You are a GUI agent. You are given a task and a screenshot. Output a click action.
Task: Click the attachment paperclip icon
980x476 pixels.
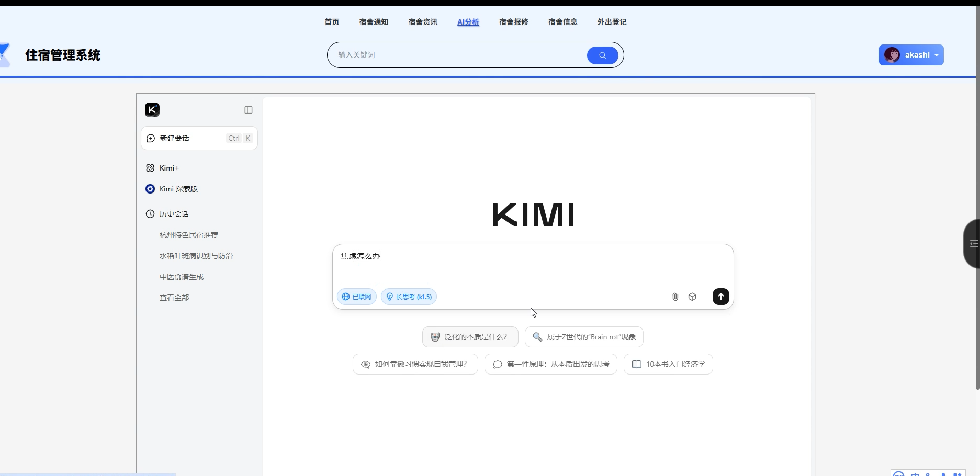[675, 297]
